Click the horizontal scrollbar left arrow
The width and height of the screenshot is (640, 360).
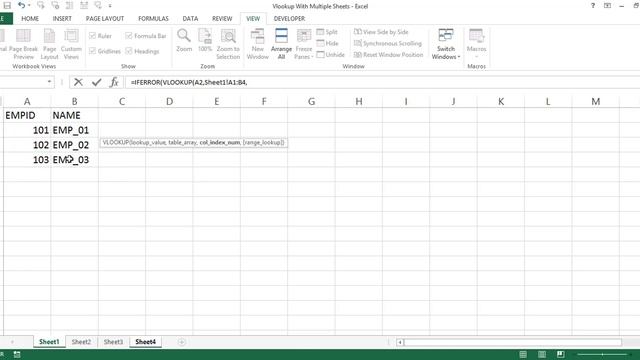click(400, 342)
